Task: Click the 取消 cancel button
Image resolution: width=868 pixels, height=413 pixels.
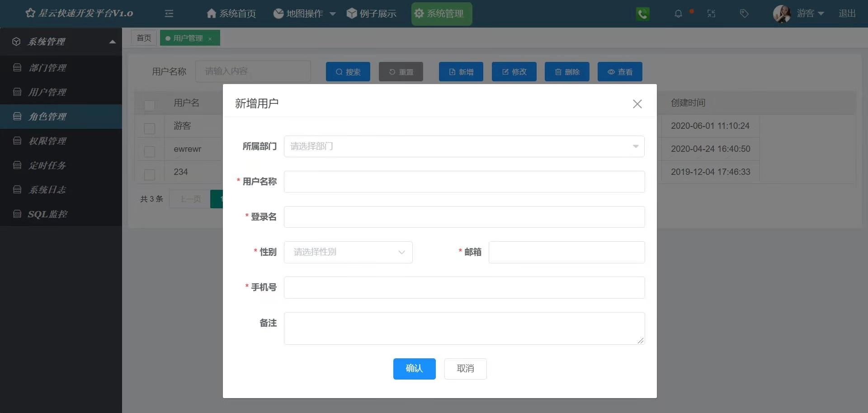Action: 465,369
